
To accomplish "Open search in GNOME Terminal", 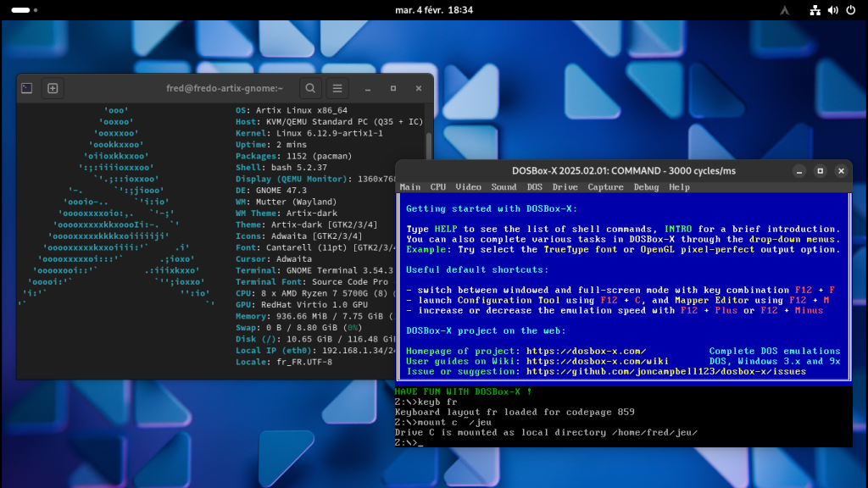I will pyautogui.click(x=311, y=88).
